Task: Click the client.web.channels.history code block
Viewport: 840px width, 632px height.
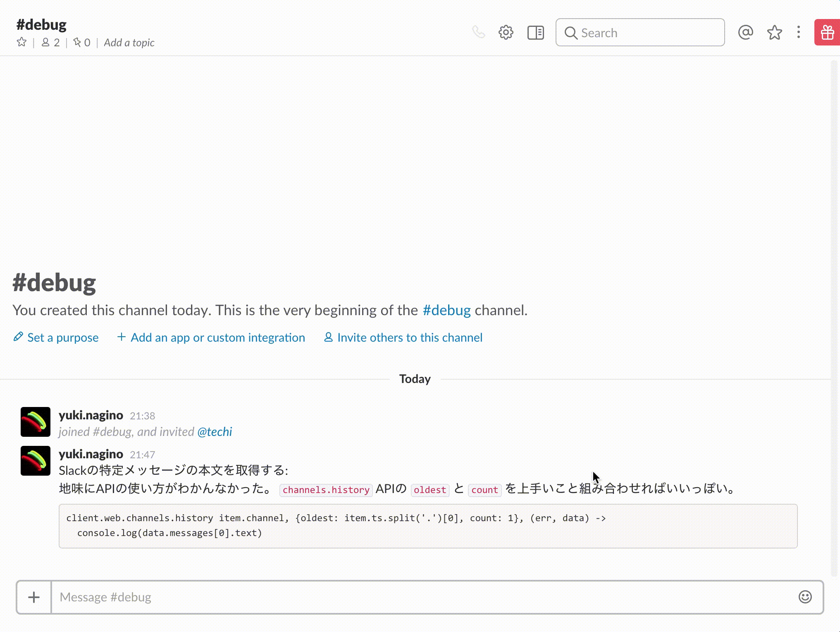Action: (x=428, y=526)
